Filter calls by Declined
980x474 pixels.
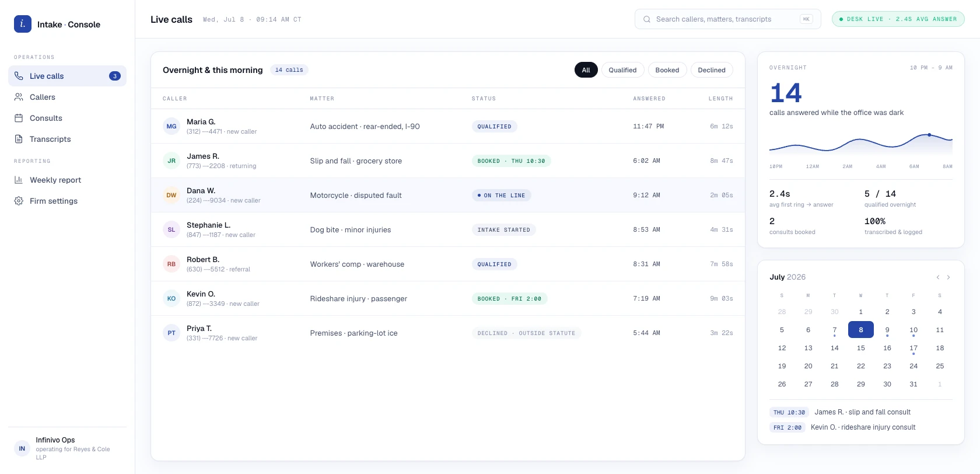(712, 70)
